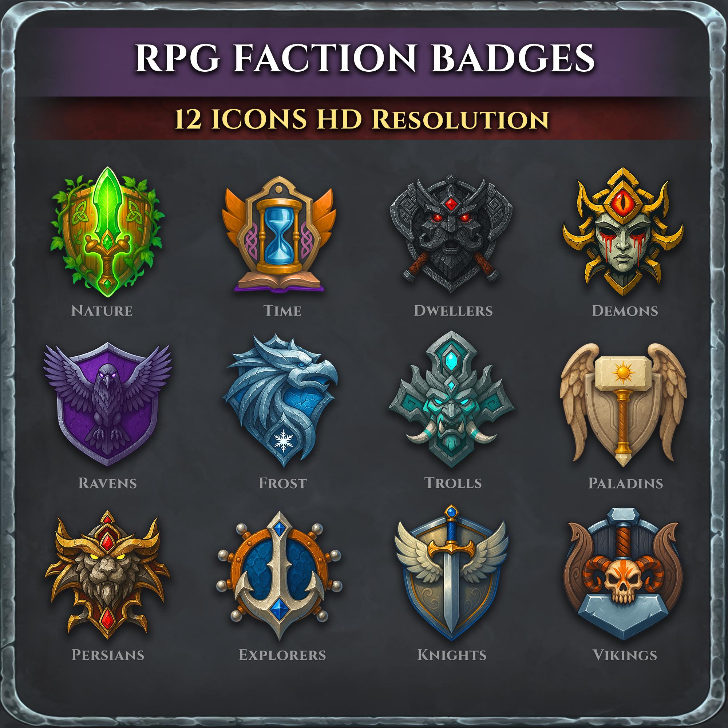Click the Explorers label text
This screenshot has width=728, height=728.
[282, 655]
